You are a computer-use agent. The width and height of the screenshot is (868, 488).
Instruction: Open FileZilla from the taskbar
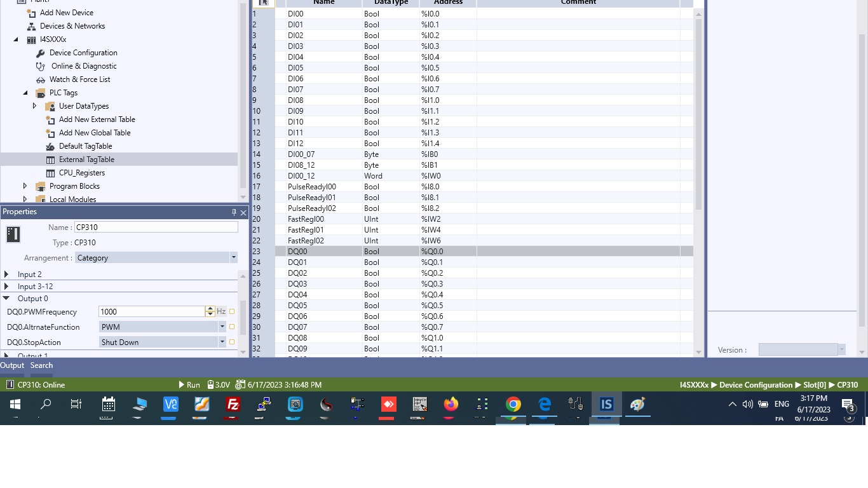pyautogui.click(x=233, y=404)
